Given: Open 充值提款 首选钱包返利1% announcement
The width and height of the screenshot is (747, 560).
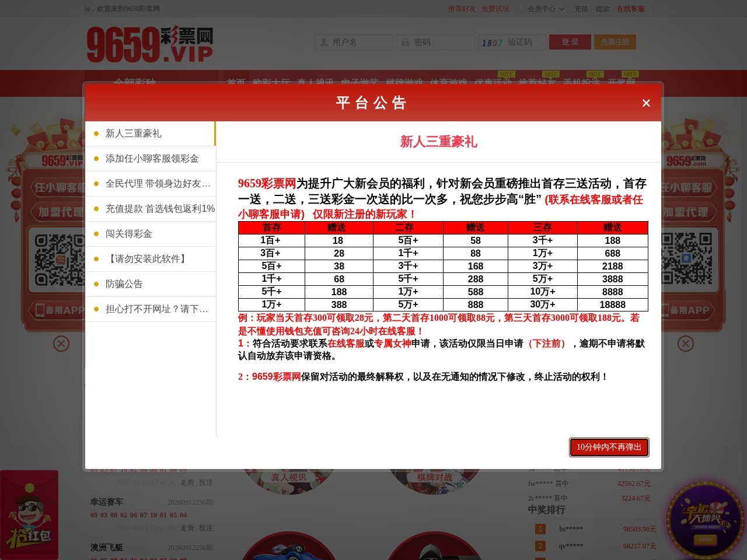Looking at the screenshot, I should tap(151, 209).
